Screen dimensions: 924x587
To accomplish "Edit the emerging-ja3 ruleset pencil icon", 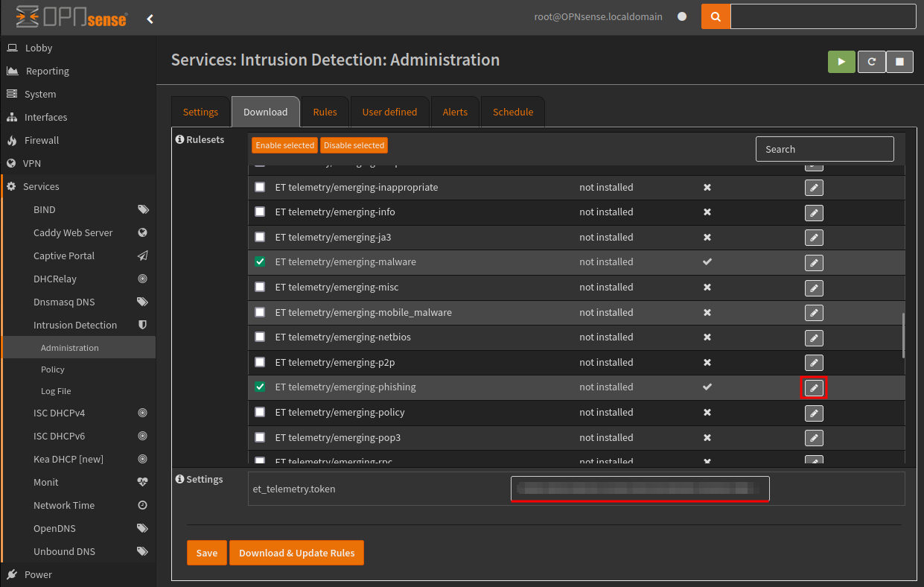I will (814, 238).
